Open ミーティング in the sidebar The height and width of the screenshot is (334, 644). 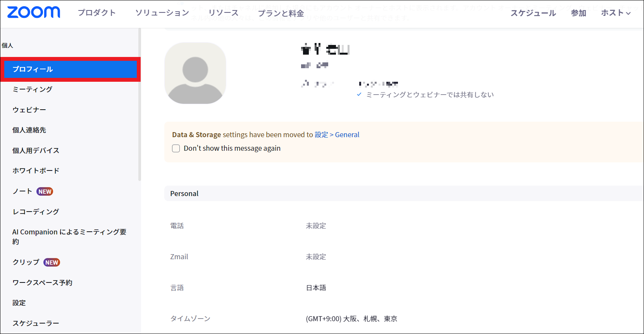[x=33, y=90]
